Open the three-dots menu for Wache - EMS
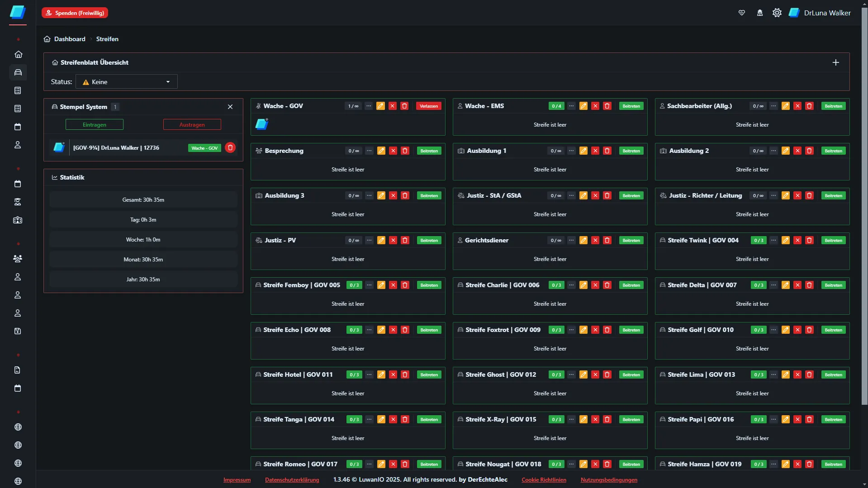Viewport: 868px width, 488px height. coord(571,106)
